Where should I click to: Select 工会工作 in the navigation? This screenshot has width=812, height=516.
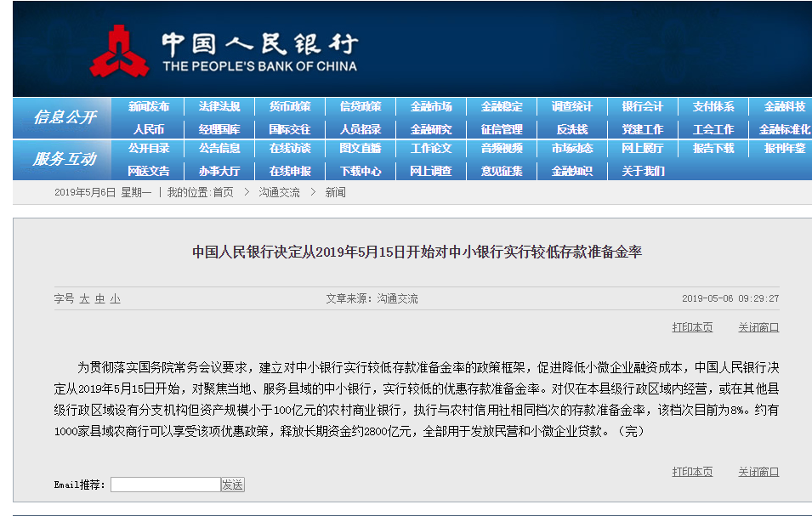click(x=713, y=129)
